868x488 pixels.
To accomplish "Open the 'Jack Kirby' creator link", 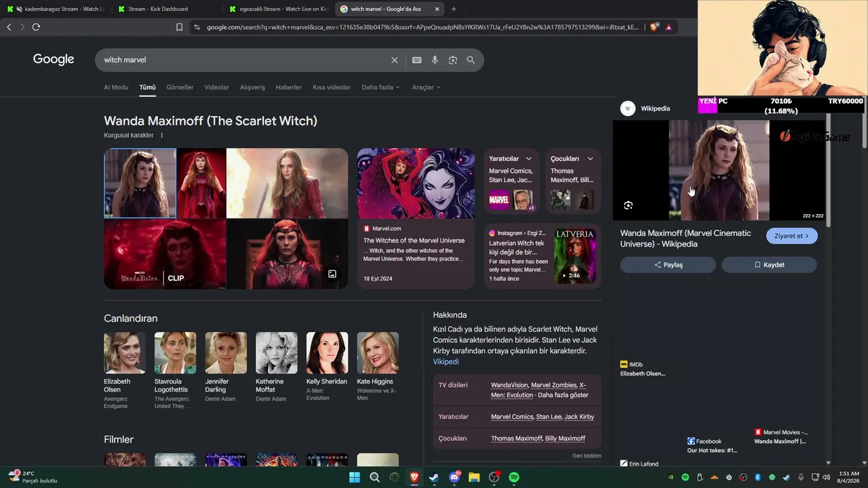I will click(579, 417).
